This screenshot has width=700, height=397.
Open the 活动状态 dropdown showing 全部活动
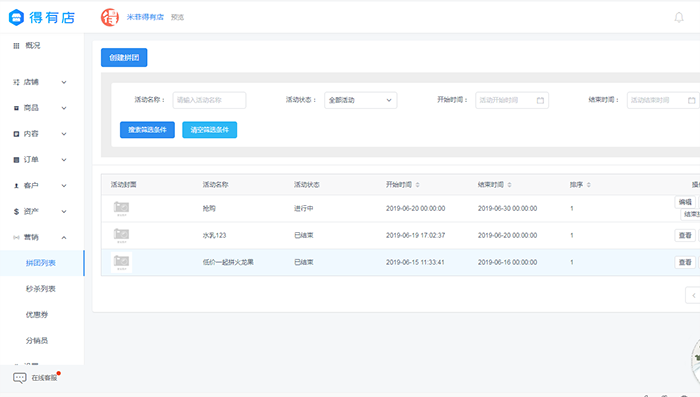[360, 100]
